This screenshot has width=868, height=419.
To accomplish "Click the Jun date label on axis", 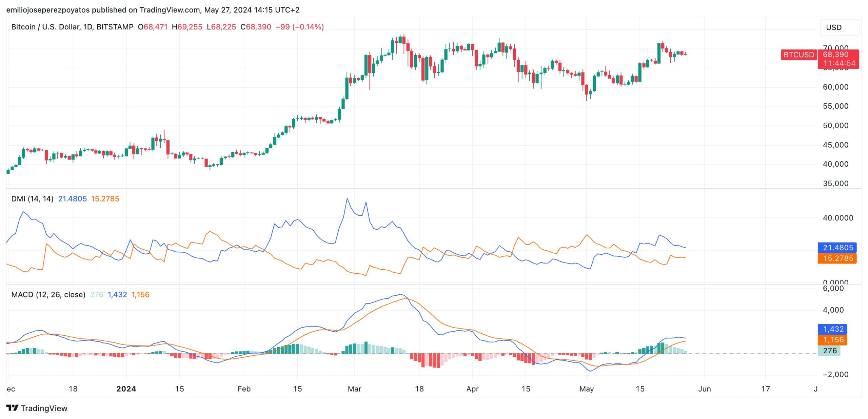I will (705, 389).
